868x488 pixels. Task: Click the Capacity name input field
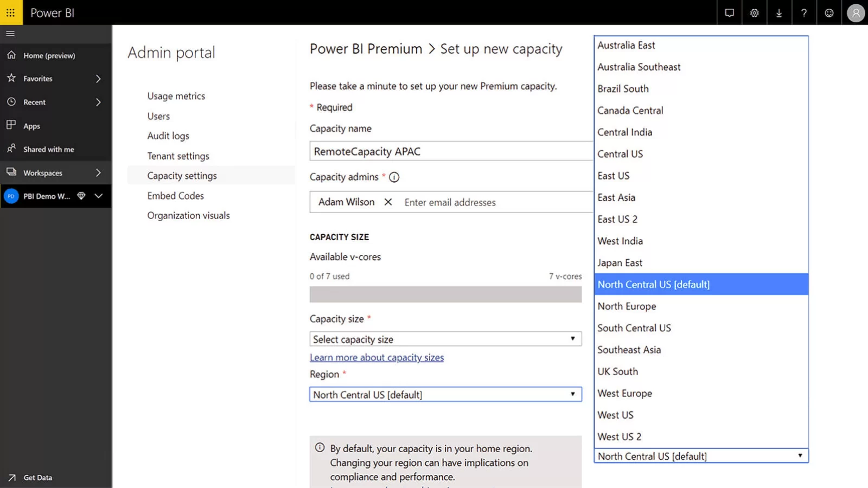coord(450,151)
